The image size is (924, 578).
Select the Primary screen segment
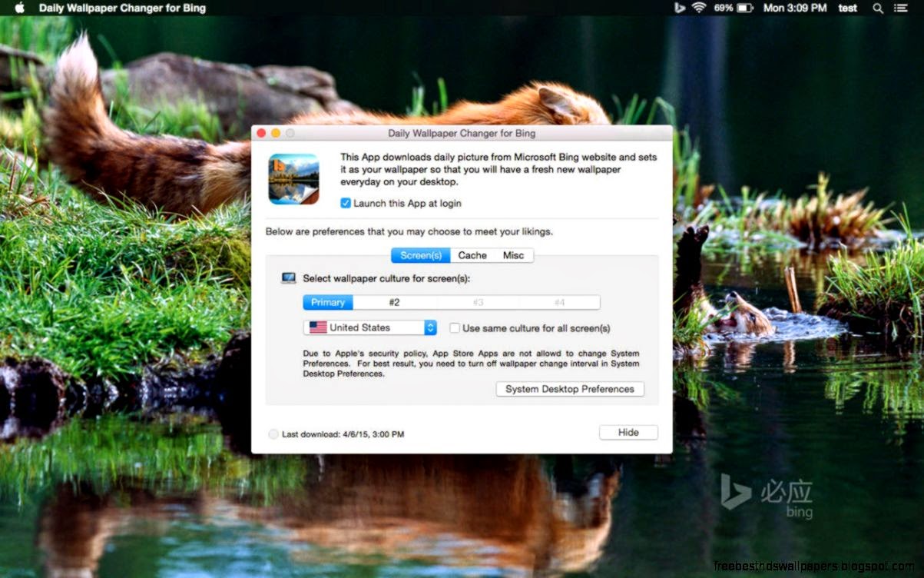click(x=328, y=303)
